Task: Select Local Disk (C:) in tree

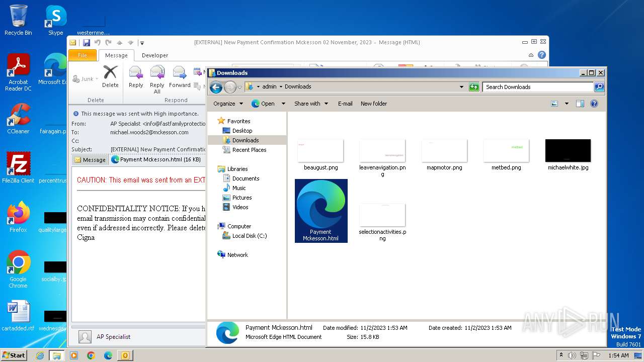Action: pos(249,236)
